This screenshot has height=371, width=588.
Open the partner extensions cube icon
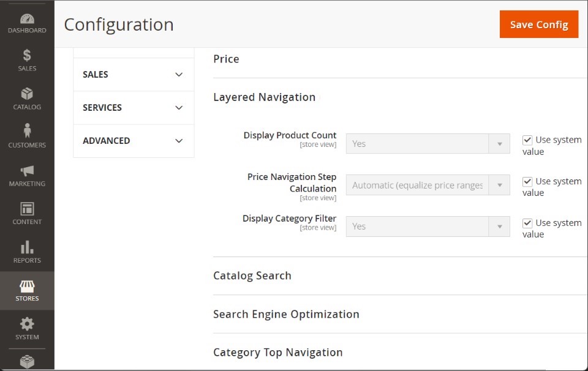pos(27,362)
